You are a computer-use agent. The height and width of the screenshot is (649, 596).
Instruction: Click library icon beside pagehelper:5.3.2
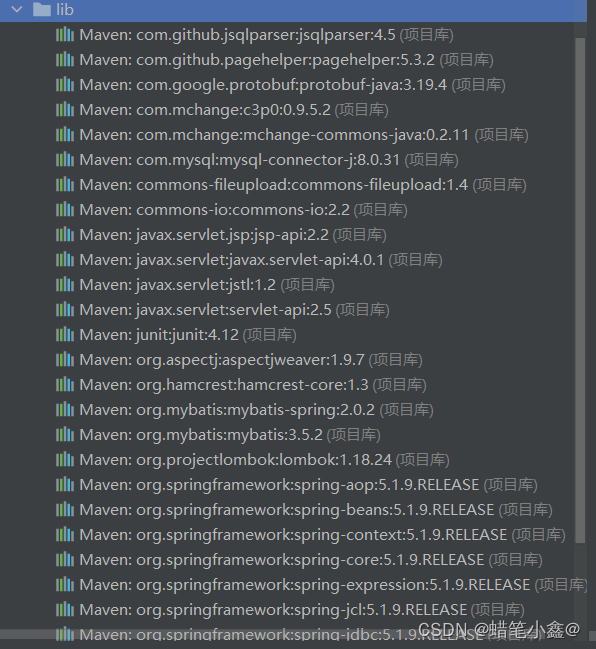coord(65,60)
